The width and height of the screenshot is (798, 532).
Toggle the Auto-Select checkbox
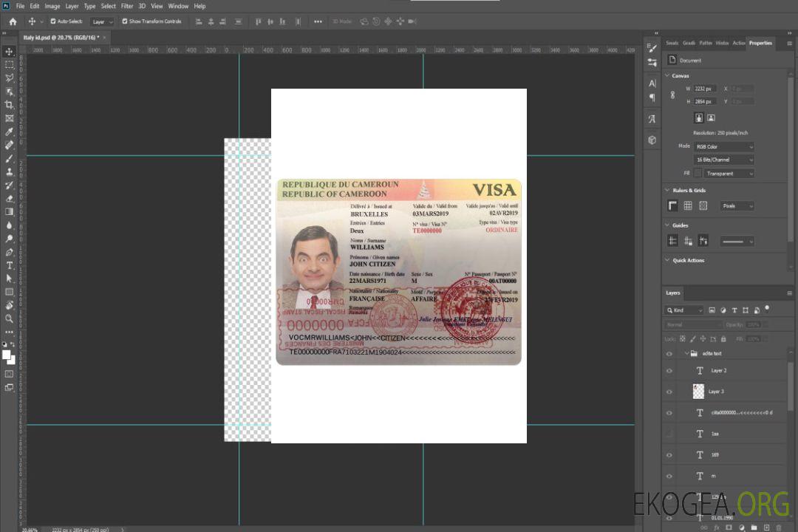tap(53, 21)
